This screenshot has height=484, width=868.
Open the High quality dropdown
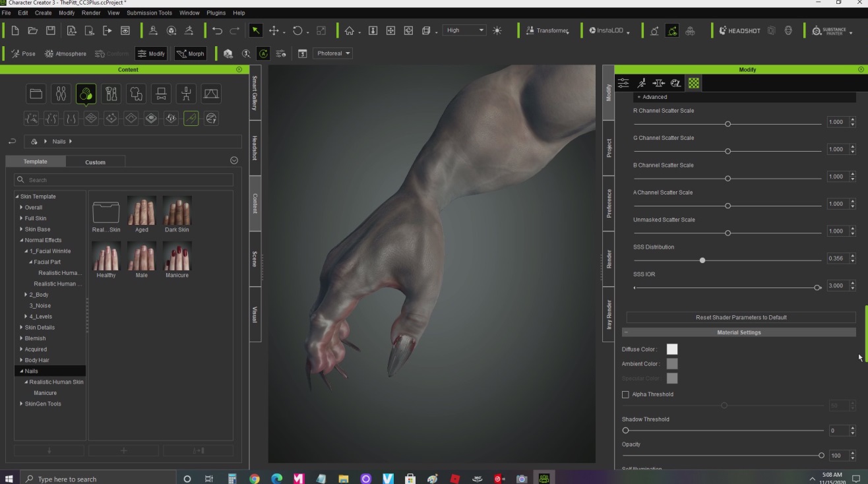coord(464,30)
